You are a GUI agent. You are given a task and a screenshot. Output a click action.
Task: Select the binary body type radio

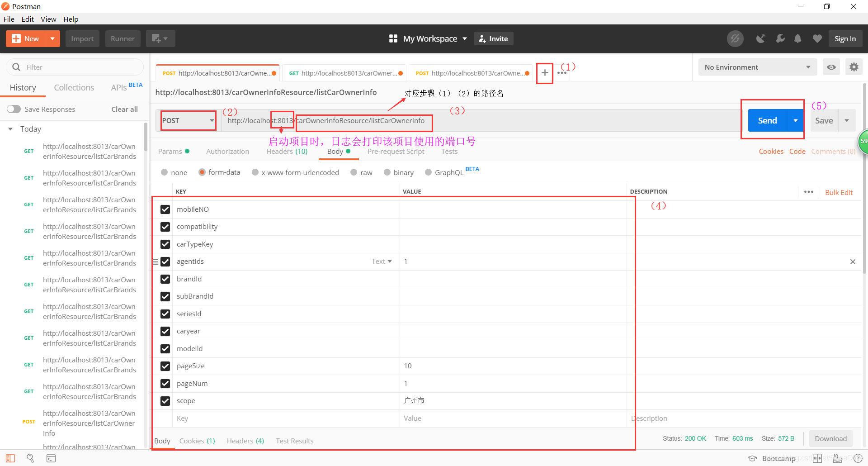coord(387,172)
